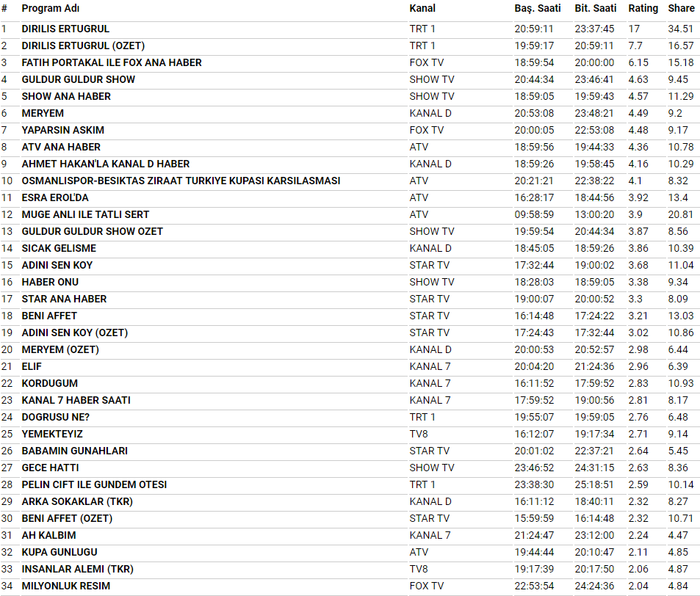Viewport: 700px width, 596px height.
Task: Open the YAPARSIN ASKIM entry
Action: [63, 130]
